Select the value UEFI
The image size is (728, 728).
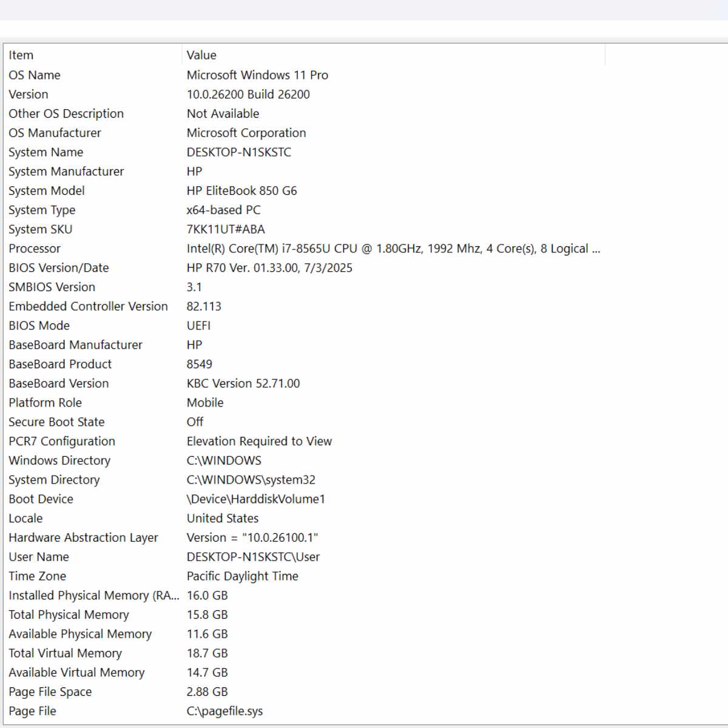tap(198, 326)
